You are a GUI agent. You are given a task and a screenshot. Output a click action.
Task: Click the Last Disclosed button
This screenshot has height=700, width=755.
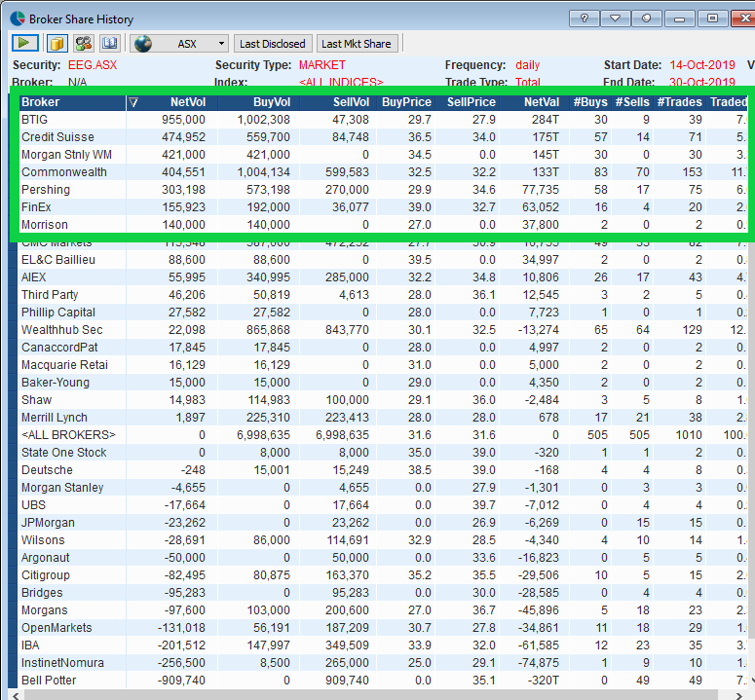pos(273,44)
